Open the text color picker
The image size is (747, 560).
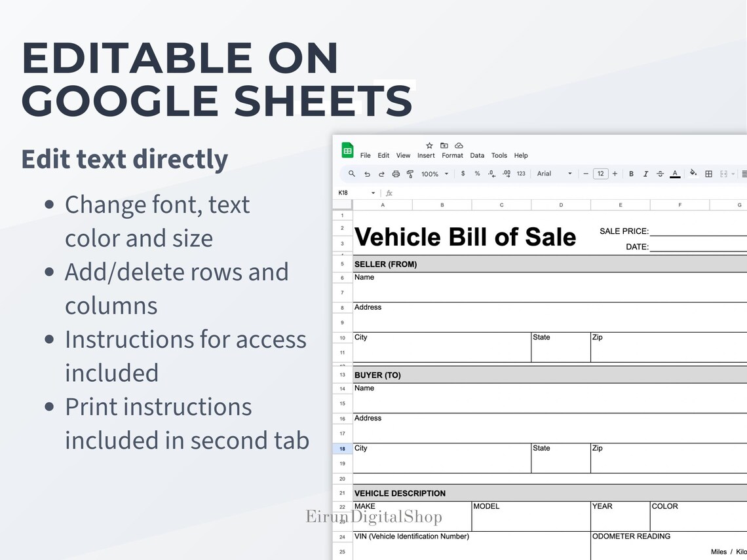[674, 174]
